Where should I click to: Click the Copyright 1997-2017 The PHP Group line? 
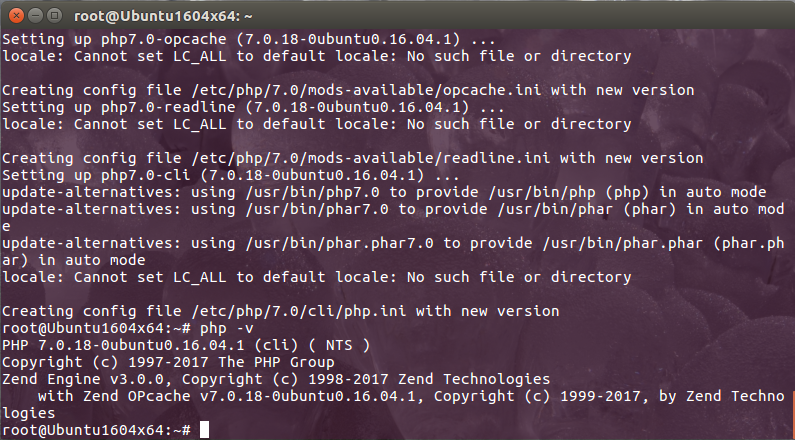168,362
